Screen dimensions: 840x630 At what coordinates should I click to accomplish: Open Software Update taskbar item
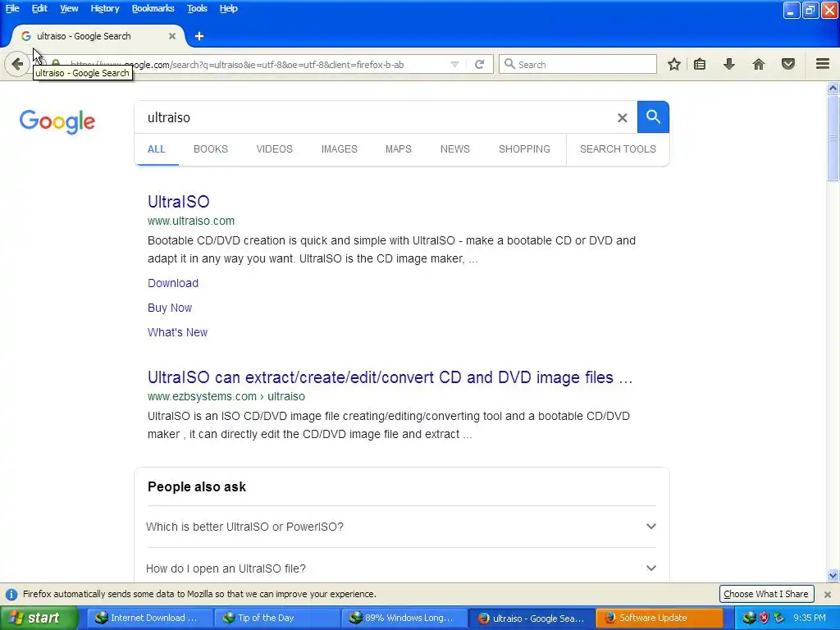(658, 618)
